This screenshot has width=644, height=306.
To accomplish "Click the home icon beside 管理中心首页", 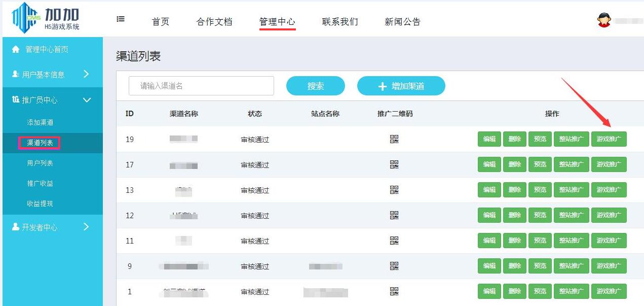I will pos(13,49).
